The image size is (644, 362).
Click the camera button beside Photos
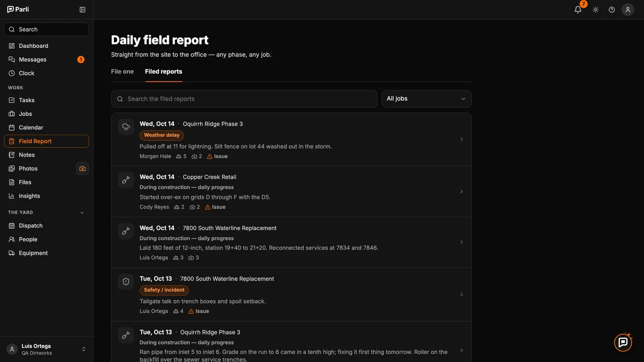(x=82, y=168)
